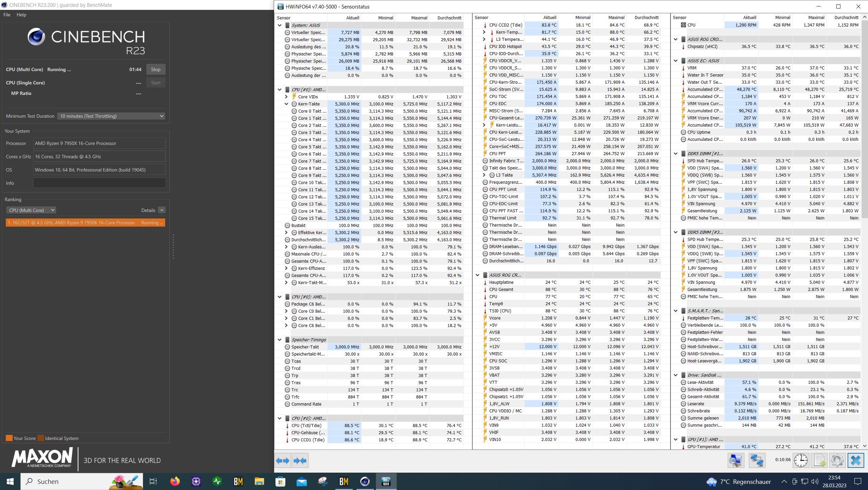
Task: Expand the L3 Takte row
Action: (484, 175)
